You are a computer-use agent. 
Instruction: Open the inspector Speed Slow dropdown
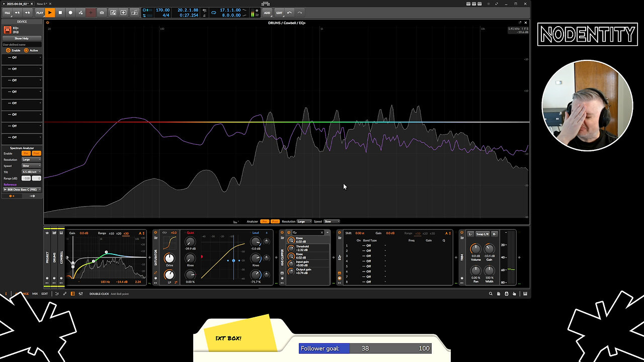click(x=31, y=166)
